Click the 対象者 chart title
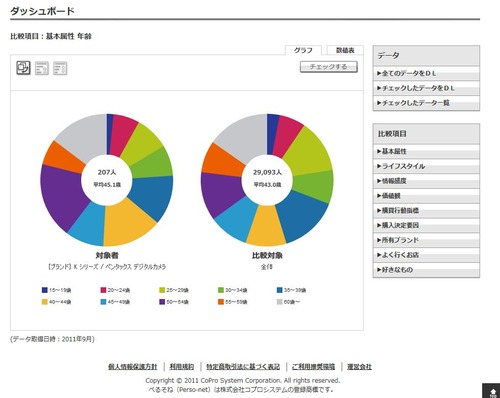 [x=107, y=255]
